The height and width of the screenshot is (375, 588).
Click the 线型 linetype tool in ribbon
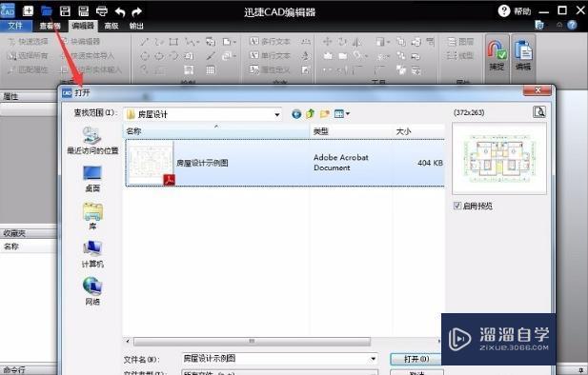click(x=461, y=55)
